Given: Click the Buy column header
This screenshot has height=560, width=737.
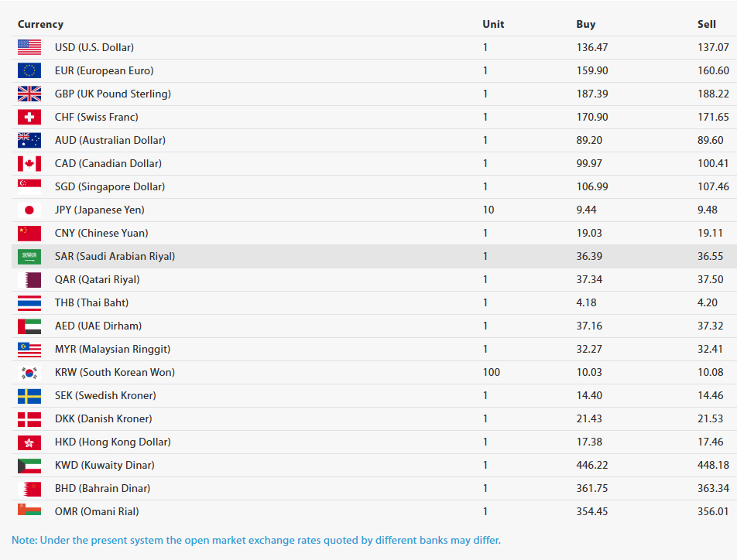Looking at the screenshot, I should (585, 25).
